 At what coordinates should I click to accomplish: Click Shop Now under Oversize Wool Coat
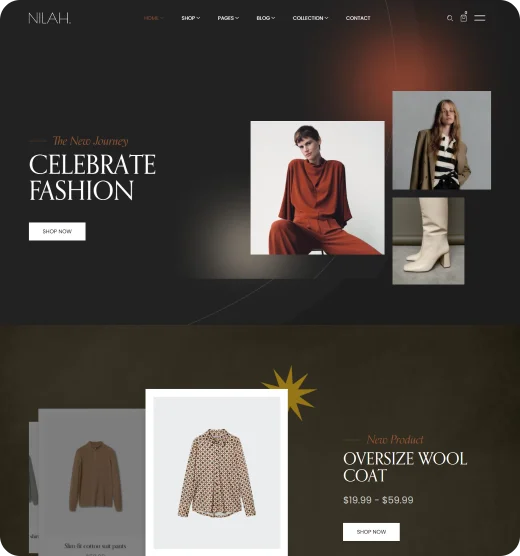coord(371,532)
